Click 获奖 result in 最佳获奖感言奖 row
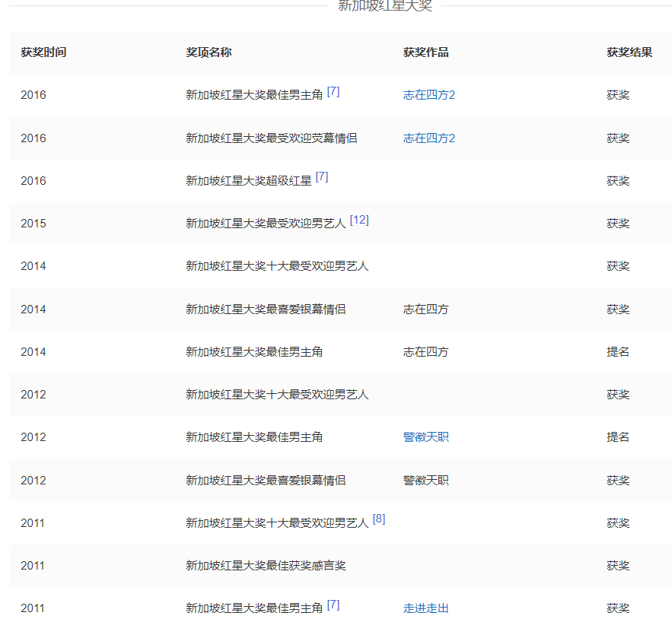672x619 pixels. (618, 566)
